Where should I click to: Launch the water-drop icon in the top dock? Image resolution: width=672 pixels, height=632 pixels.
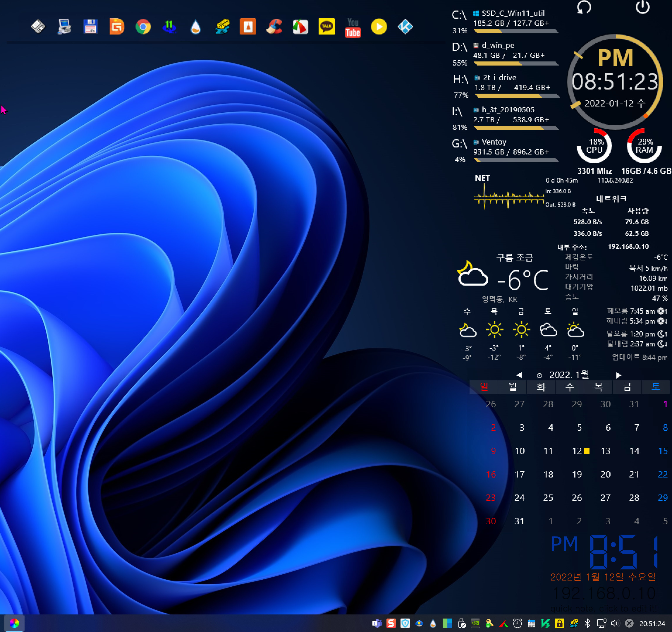tap(195, 27)
